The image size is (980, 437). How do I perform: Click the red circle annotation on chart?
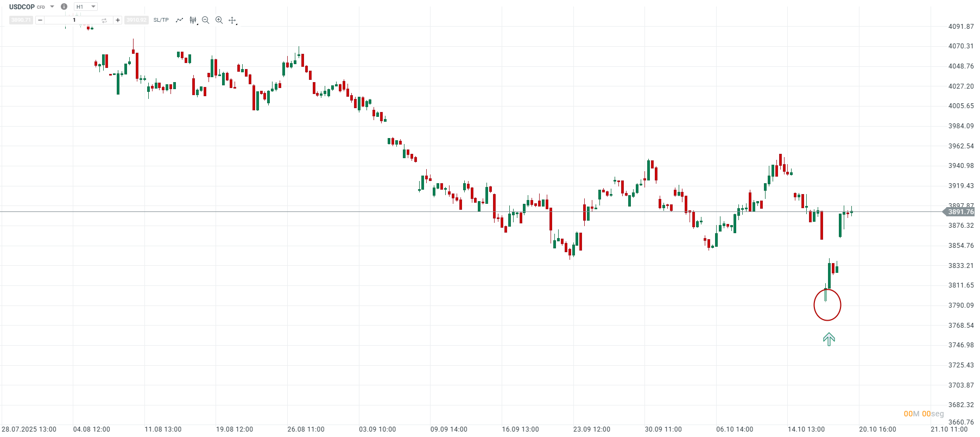click(x=827, y=305)
